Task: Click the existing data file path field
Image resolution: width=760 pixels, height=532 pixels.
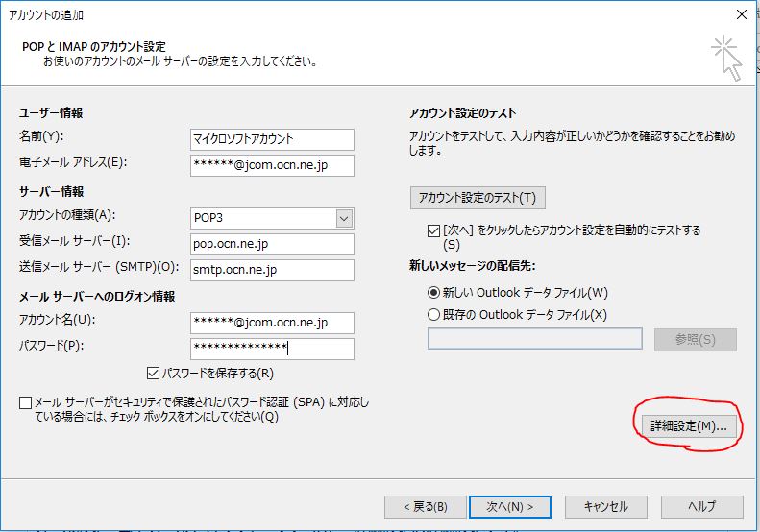Action: tap(534, 339)
